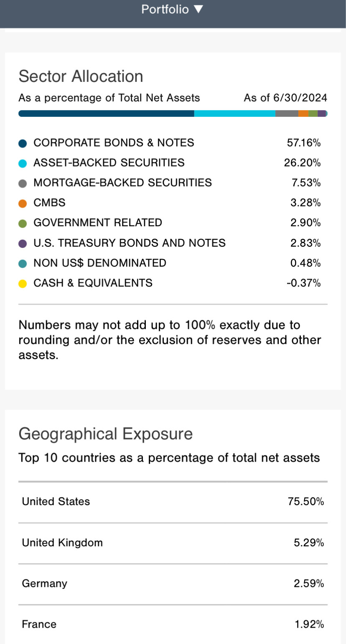Select the Corporate Bonds & Notes label

coord(114,143)
